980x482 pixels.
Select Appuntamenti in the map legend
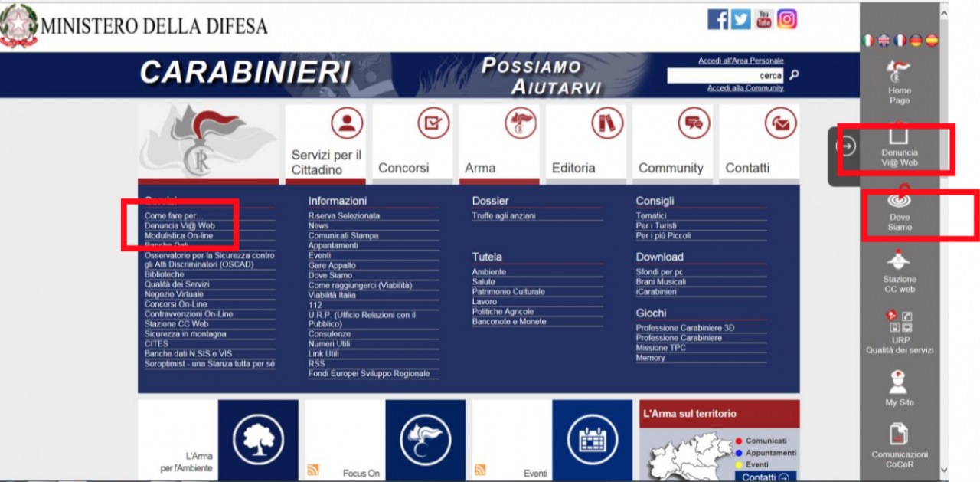766,453
